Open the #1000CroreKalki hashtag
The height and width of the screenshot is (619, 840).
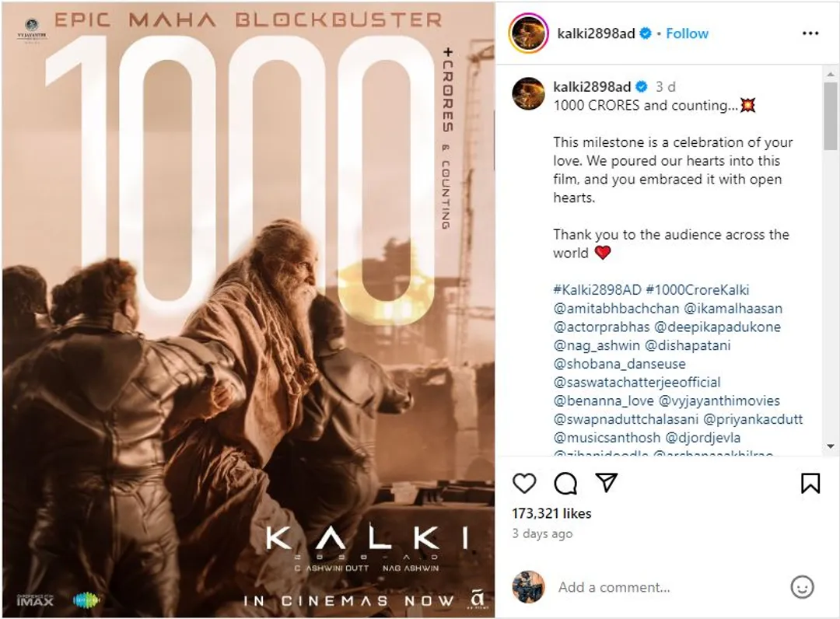[698, 289]
